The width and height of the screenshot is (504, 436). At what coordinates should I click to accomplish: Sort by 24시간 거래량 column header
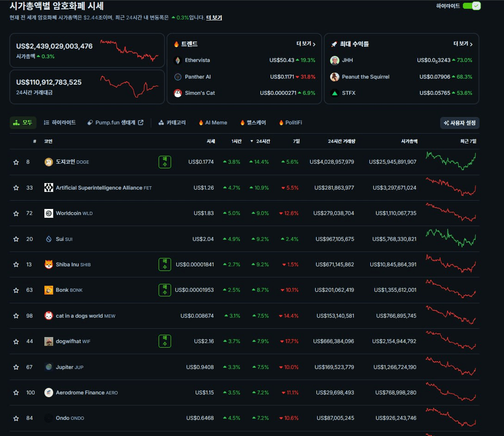click(x=341, y=141)
